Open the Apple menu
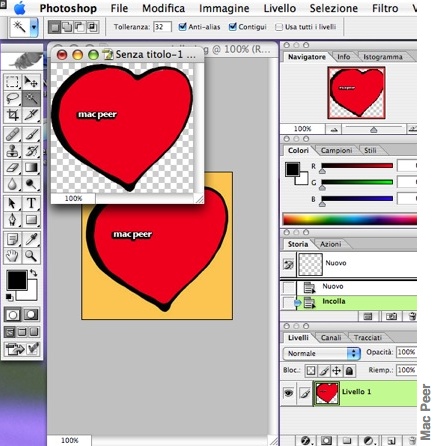The width and height of the screenshot is (433, 446). pyautogui.click(x=19, y=8)
